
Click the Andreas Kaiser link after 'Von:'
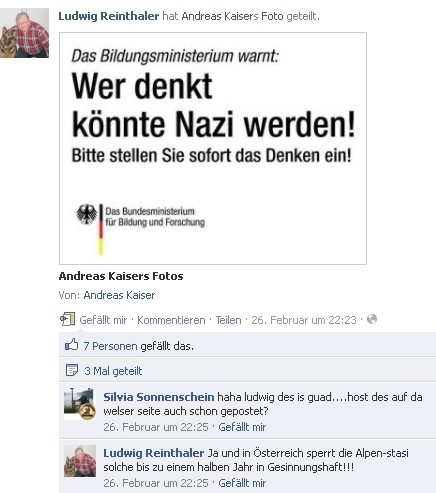pos(119,295)
